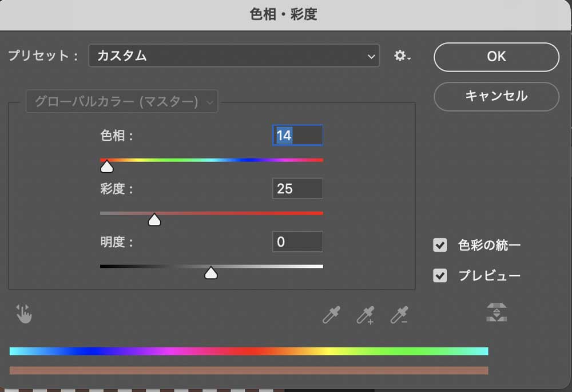572x392 pixels.
Task: Click the 彩度 slider handle
Action: click(x=154, y=219)
